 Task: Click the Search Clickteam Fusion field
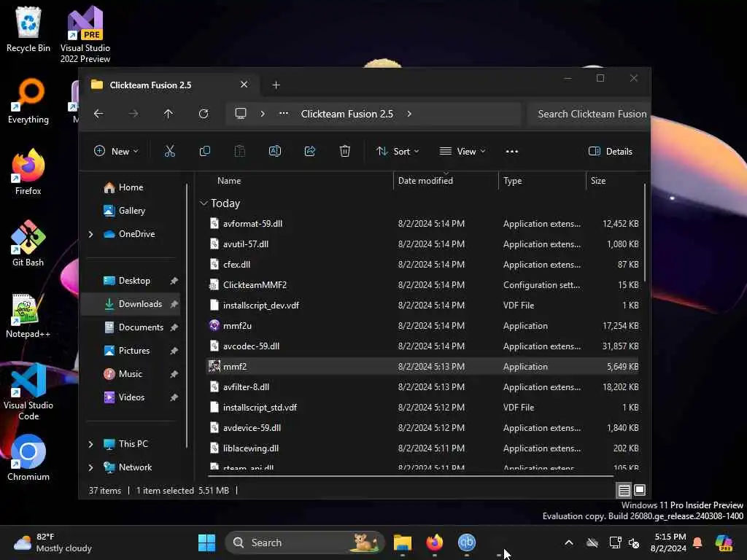589,114
